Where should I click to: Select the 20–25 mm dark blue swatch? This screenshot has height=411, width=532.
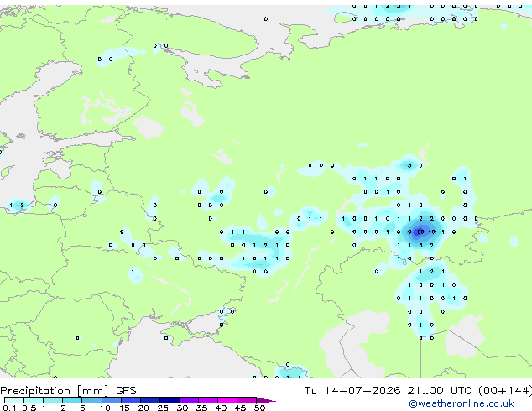click(149, 400)
